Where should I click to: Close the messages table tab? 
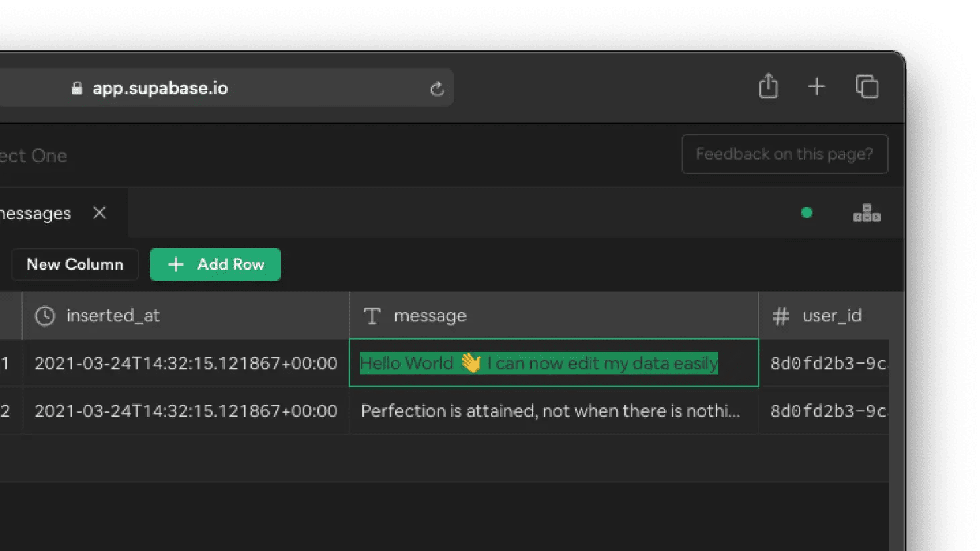(x=99, y=213)
